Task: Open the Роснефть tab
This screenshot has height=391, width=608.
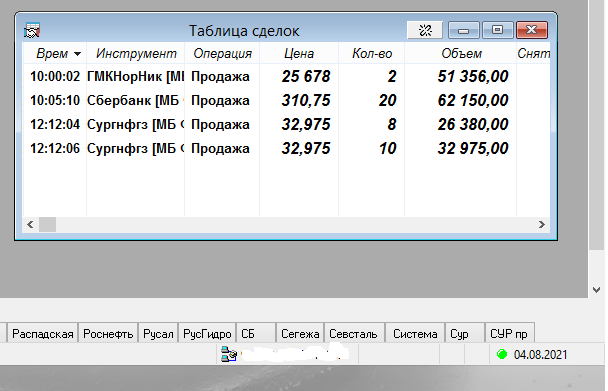Action: (x=108, y=334)
